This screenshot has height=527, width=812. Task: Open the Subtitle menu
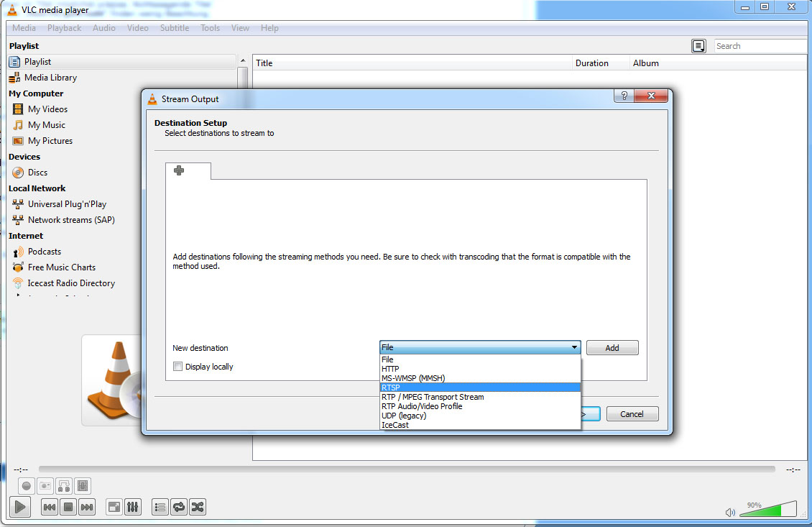coord(175,28)
